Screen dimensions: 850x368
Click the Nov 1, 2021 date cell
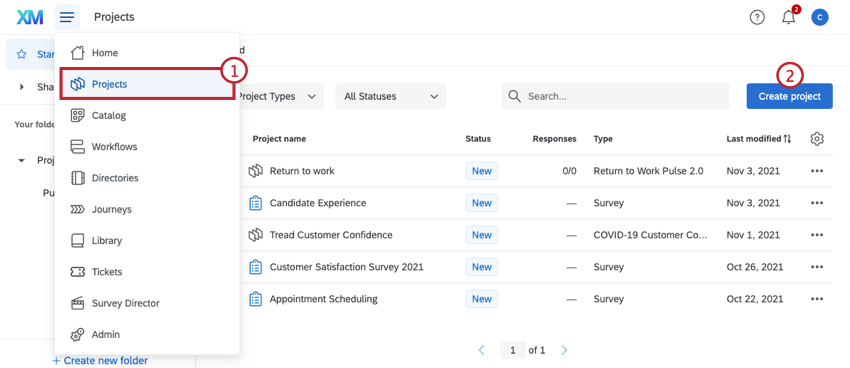click(753, 235)
